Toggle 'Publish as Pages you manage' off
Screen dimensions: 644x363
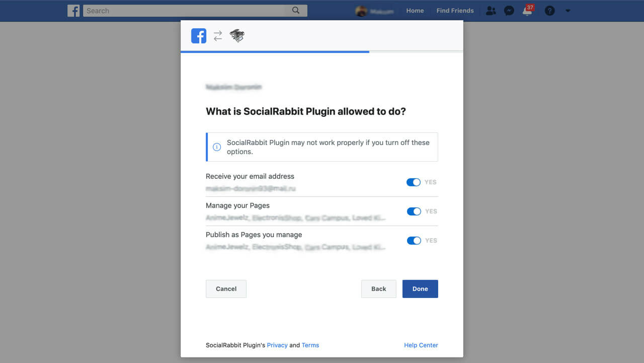(x=414, y=241)
